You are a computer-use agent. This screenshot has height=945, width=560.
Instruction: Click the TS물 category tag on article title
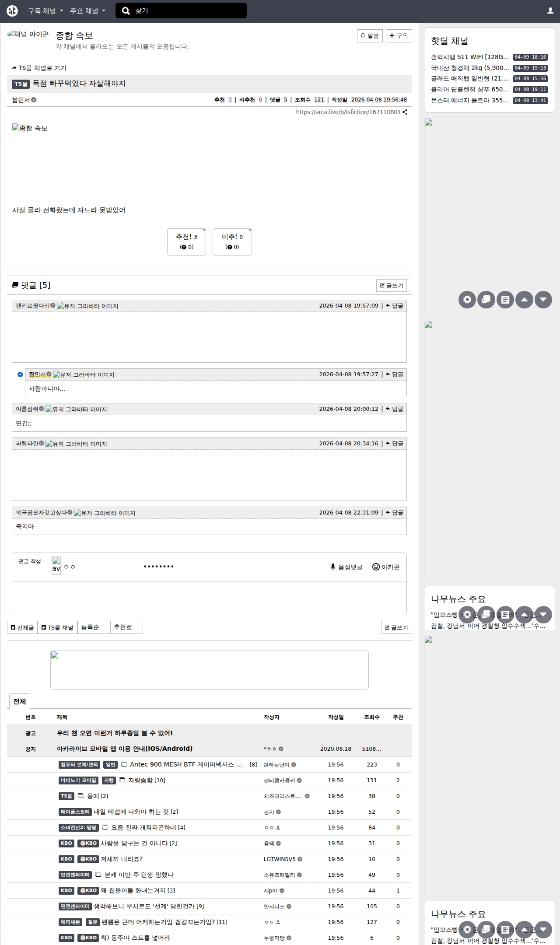pyautogui.click(x=21, y=84)
